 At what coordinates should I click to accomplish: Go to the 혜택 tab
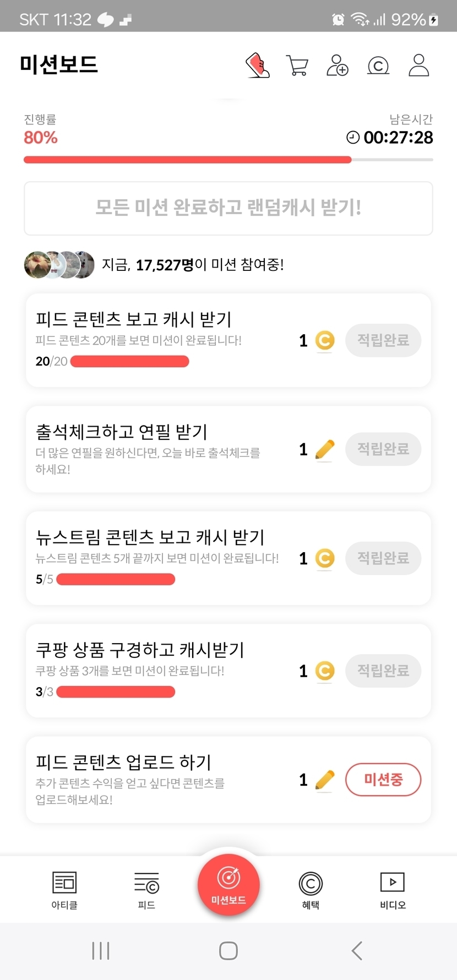click(x=311, y=890)
